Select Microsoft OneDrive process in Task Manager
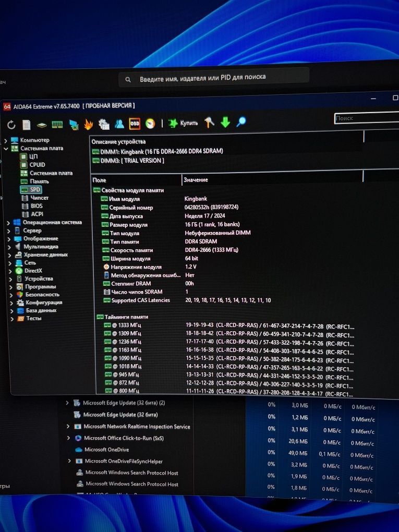The image size is (399, 532). point(106,450)
